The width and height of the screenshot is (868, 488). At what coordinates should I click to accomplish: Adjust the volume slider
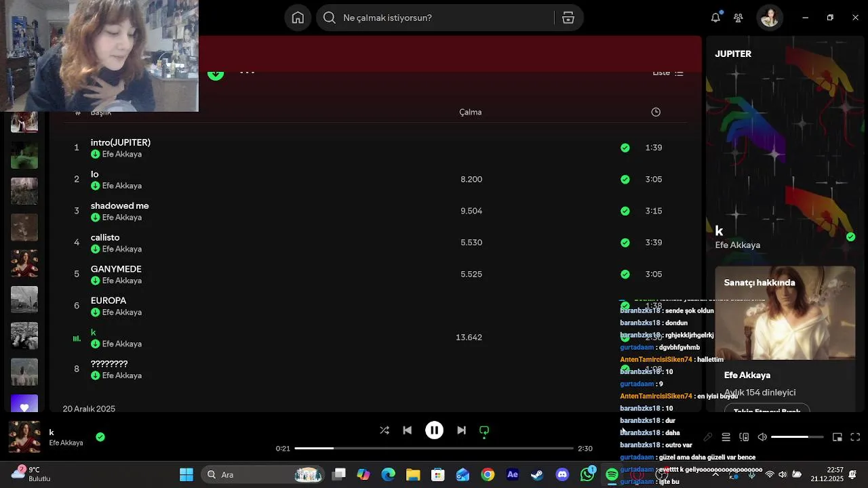[797, 437]
